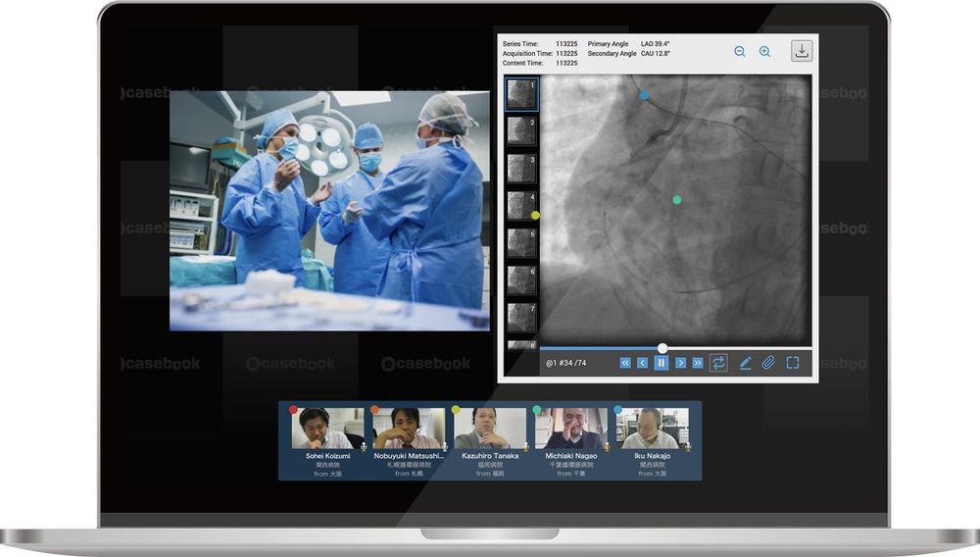Zoom out of the angiogram image
Image resolution: width=980 pixels, height=557 pixels.
tap(740, 52)
